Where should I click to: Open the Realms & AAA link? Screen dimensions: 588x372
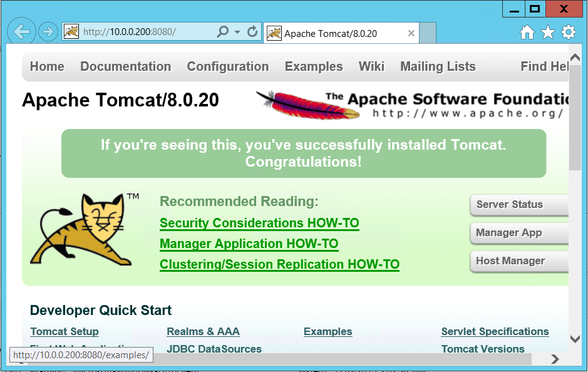[x=203, y=331]
